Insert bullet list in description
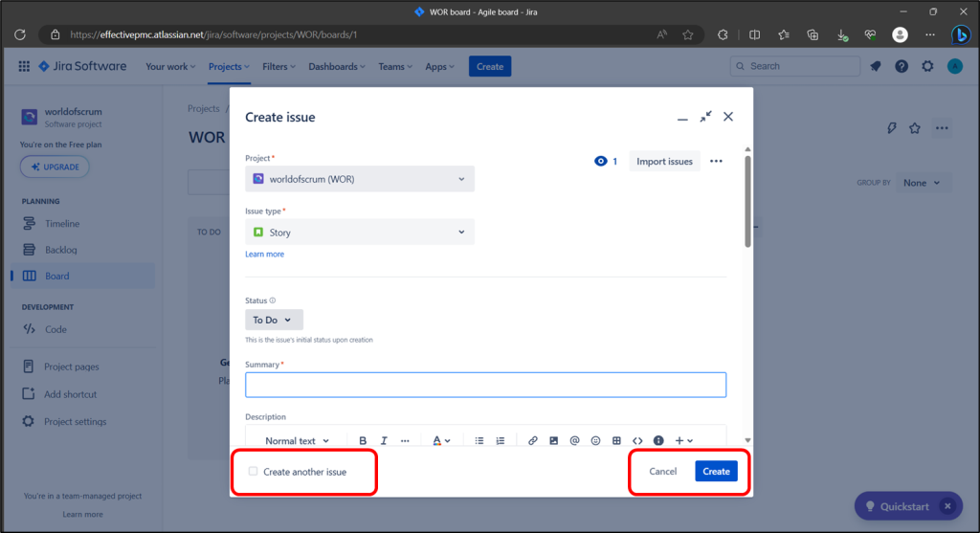This screenshot has height=533, width=980. tap(479, 440)
